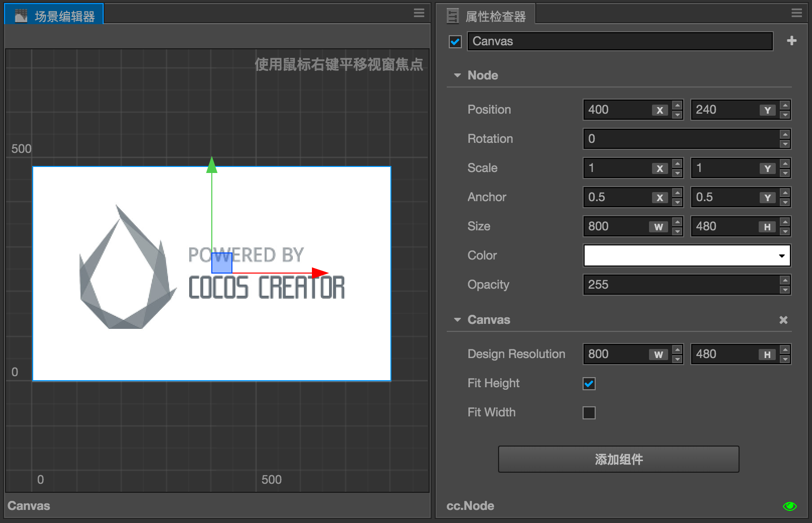Decrease Position Y with the down stepper
Screen dimensions: 812x523
tap(785, 115)
